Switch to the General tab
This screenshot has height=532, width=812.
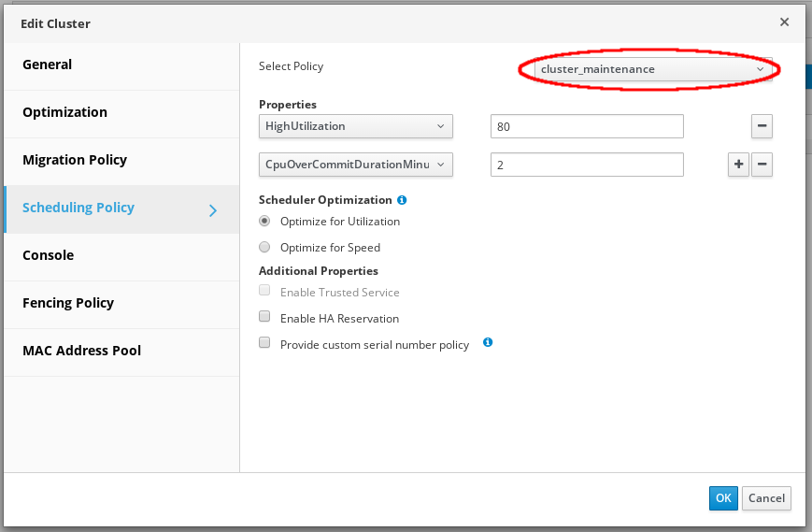tap(48, 65)
